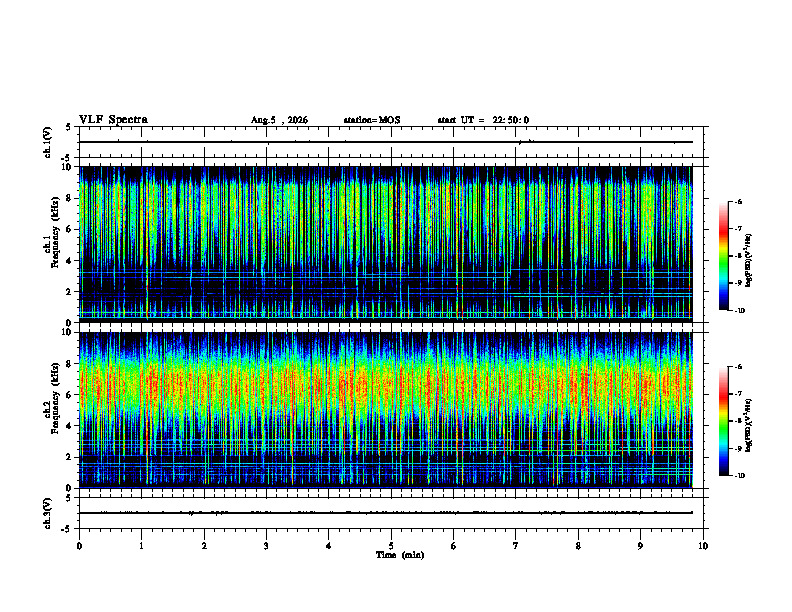Click inside the ch.2 spectrogram panel
The width and height of the screenshot is (792, 612).
point(385,410)
